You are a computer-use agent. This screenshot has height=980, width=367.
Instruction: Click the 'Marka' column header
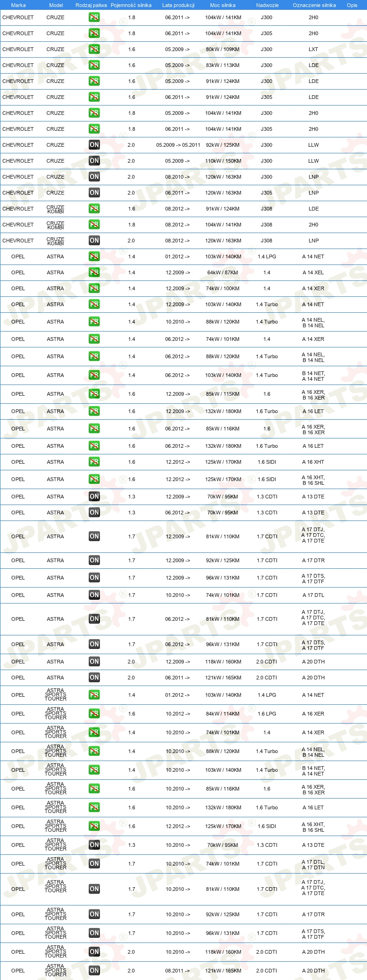click(18, 5)
